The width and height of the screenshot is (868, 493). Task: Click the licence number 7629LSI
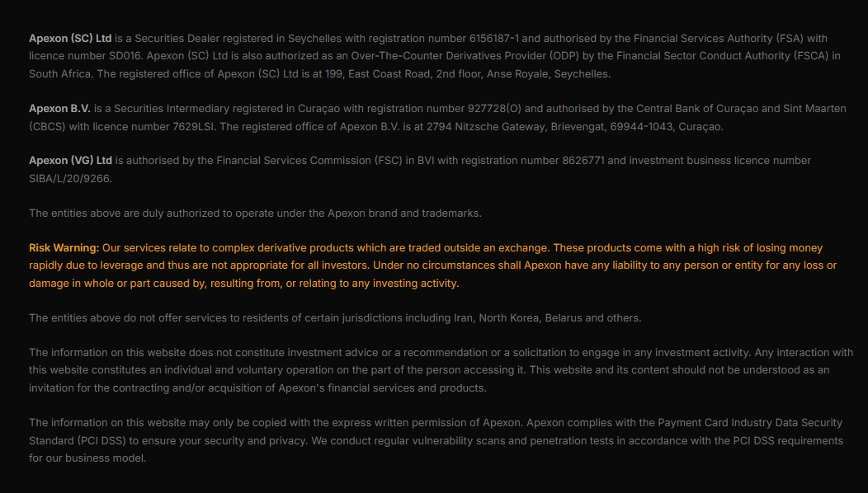click(193, 127)
